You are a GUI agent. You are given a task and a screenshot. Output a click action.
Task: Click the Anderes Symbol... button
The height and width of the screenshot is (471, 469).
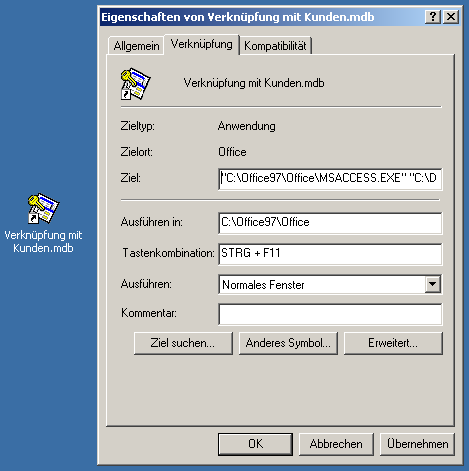click(288, 343)
